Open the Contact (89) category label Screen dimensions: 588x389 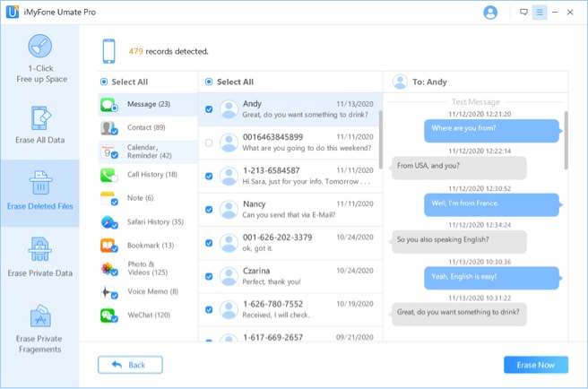coord(146,127)
